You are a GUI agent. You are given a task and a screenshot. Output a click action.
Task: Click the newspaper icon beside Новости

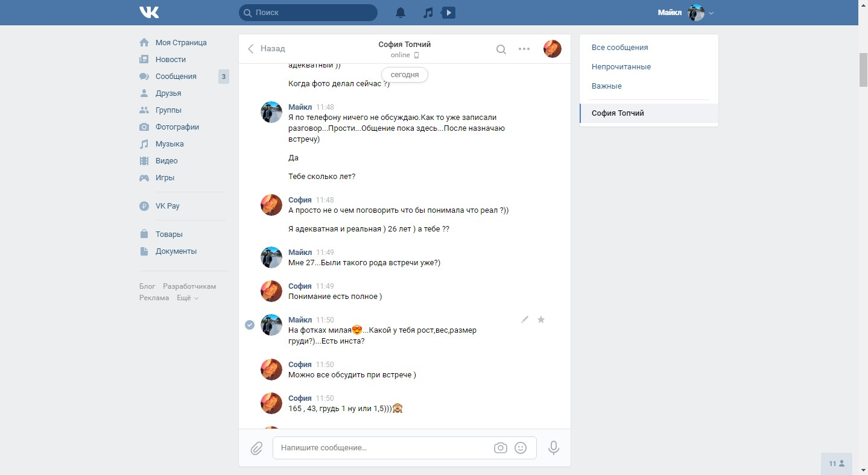(x=144, y=60)
